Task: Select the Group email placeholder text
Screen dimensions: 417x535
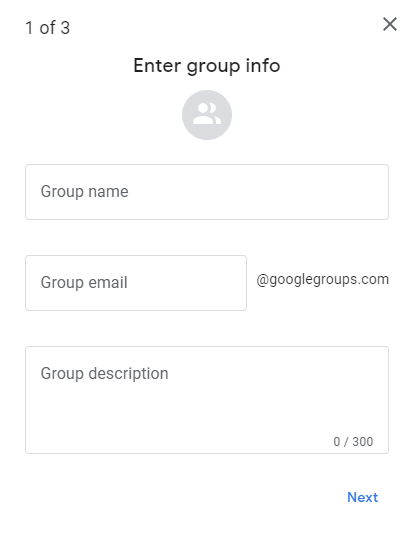Action: pyautogui.click(x=84, y=283)
